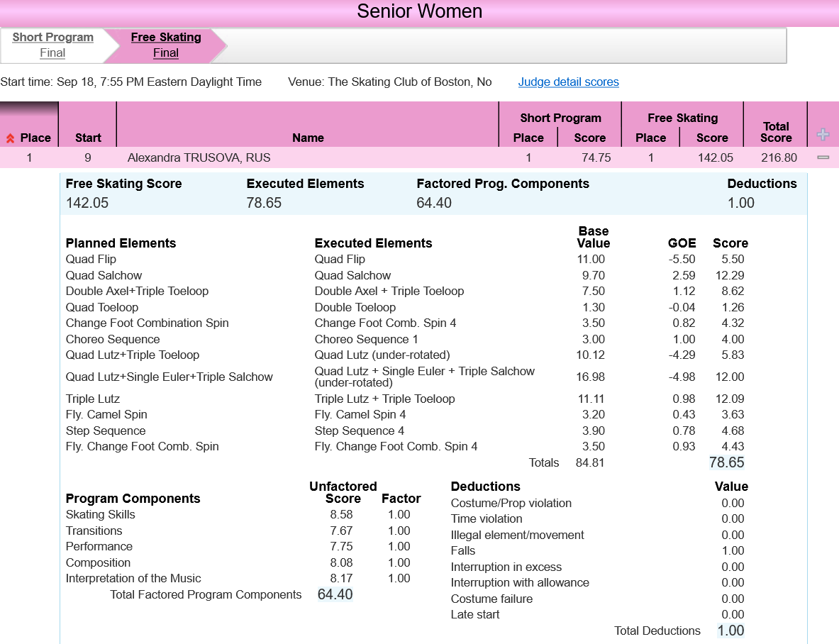Viewport: 839px width, 644px height.
Task: Click the Short Program Score column header
Action: tap(589, 138)
